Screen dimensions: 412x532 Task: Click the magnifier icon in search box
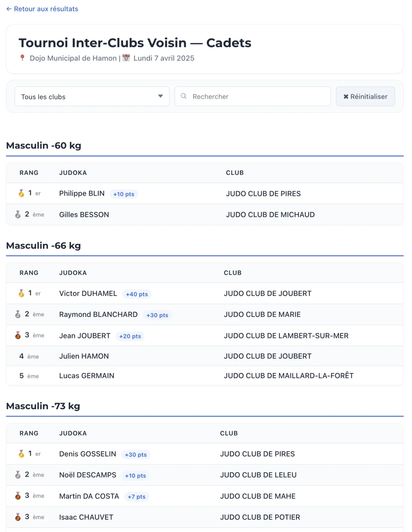pyautogui.click(x=184, y=96)
